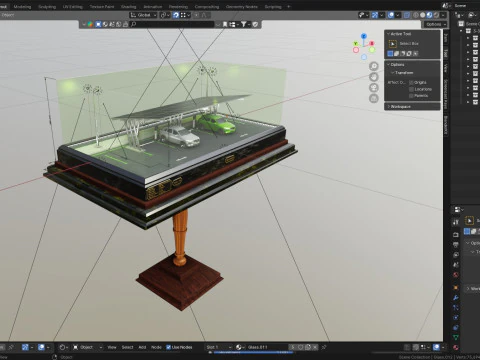Toggle the camera view gizmo button

point(374,88)
